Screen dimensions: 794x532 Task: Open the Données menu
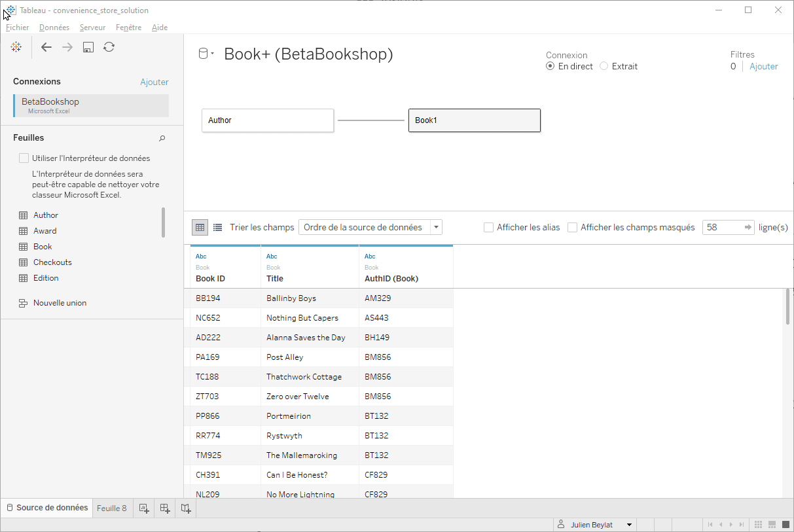(x=54, y=27)
